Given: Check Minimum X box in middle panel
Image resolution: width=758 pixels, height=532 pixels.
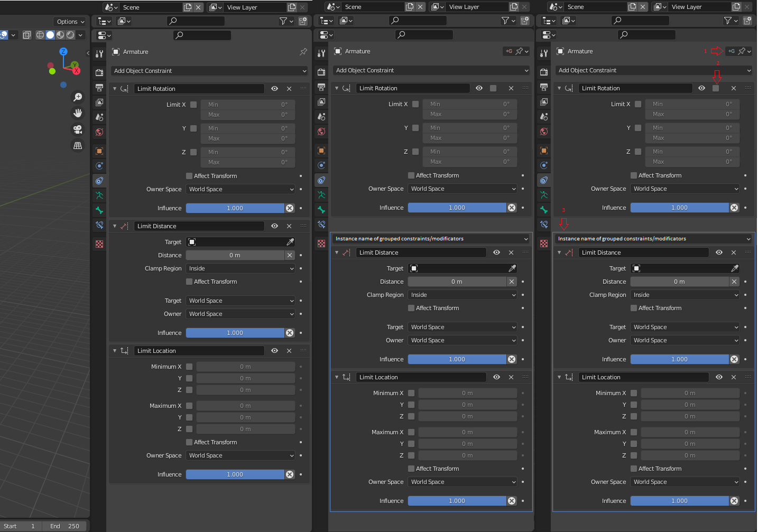Looking at the screenshot, I should (411, 393).
